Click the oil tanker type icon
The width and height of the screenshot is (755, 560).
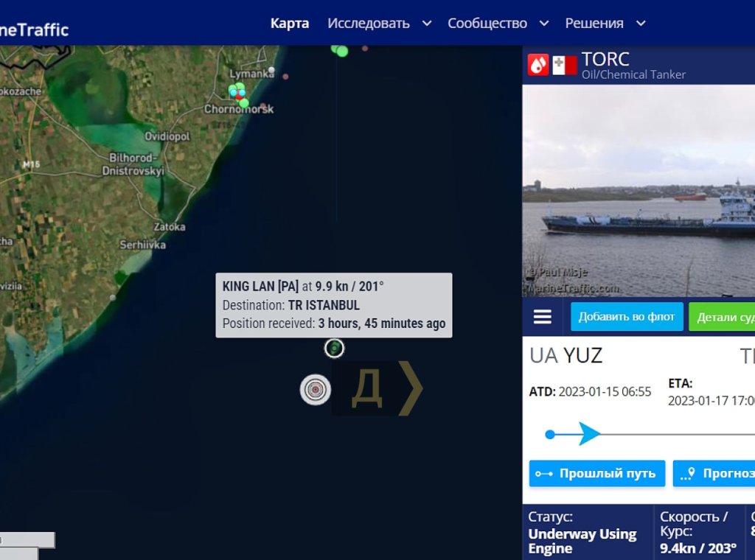pyautogui.click(x=537, y=65)
